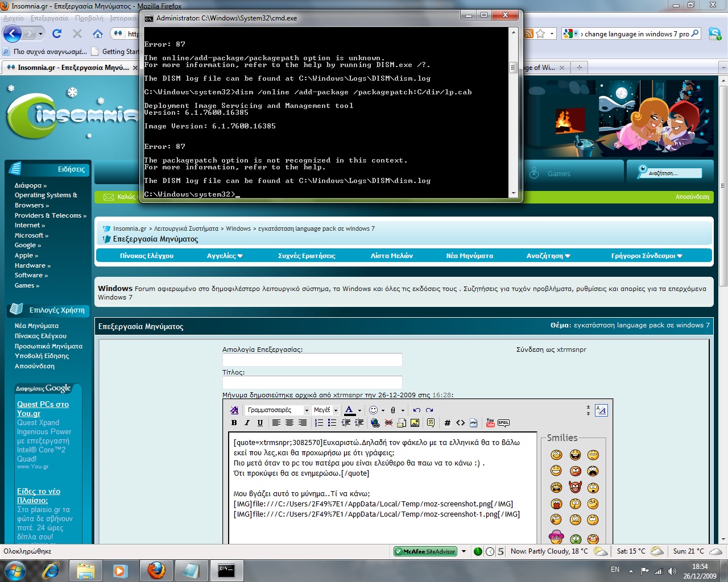Switch to the Insomnia.gr Firefox tab

[x=71, y=68]
